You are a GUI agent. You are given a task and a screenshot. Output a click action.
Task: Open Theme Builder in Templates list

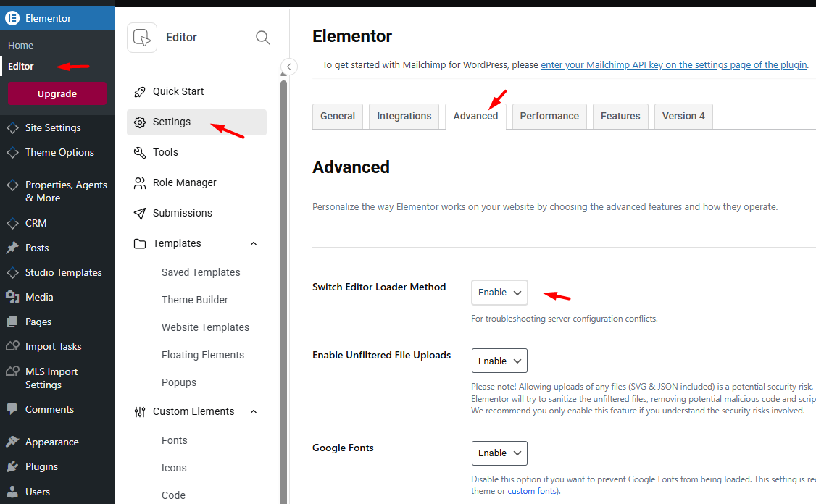tap(195, 300)
